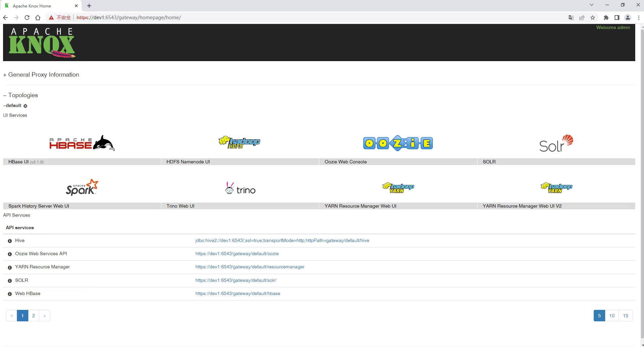Toggle browser side panel icon
The width and height of the screenshot is (644, 347).
point(617,18)
